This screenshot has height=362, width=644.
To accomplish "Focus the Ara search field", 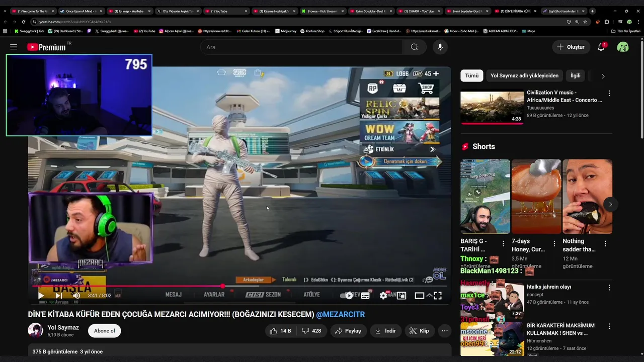I will (301, 47).
